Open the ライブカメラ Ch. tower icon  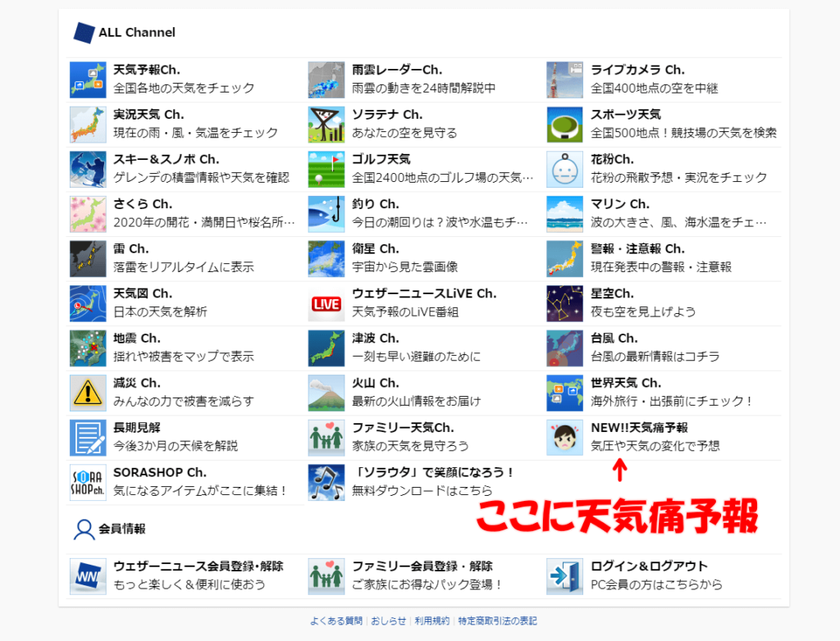(x=564, y=80)
